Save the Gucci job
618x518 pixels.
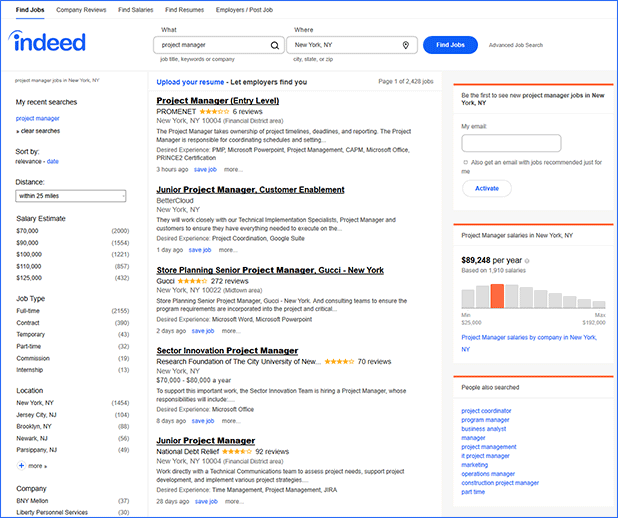203,331
